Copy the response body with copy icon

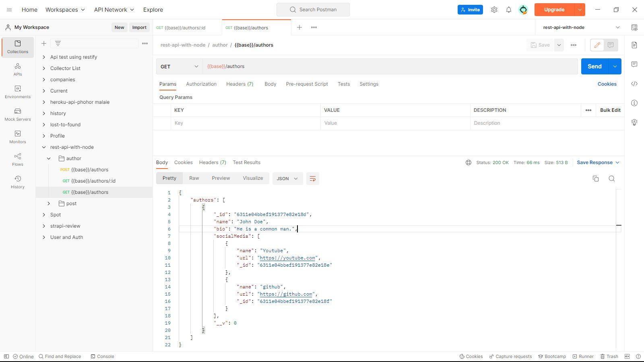tap(596, 179)
